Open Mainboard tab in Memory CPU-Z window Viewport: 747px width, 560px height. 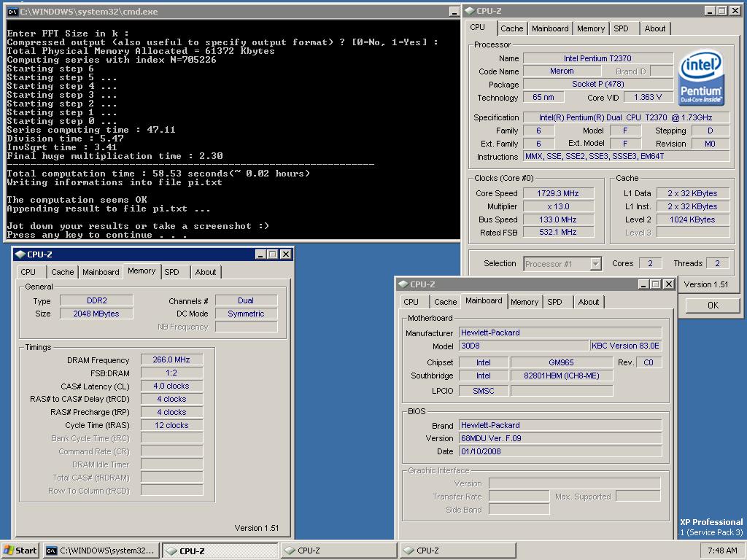pyautogui.click(x=101, y=272)
